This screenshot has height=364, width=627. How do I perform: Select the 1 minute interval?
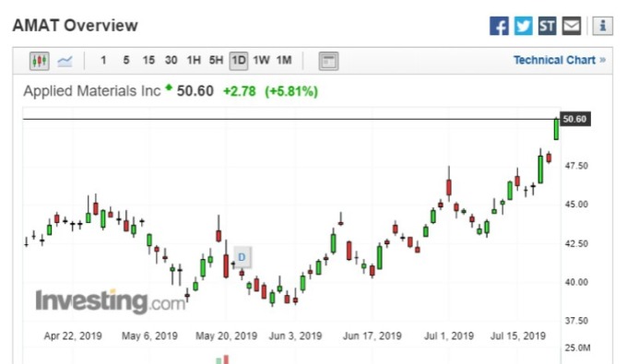(103, 60)
